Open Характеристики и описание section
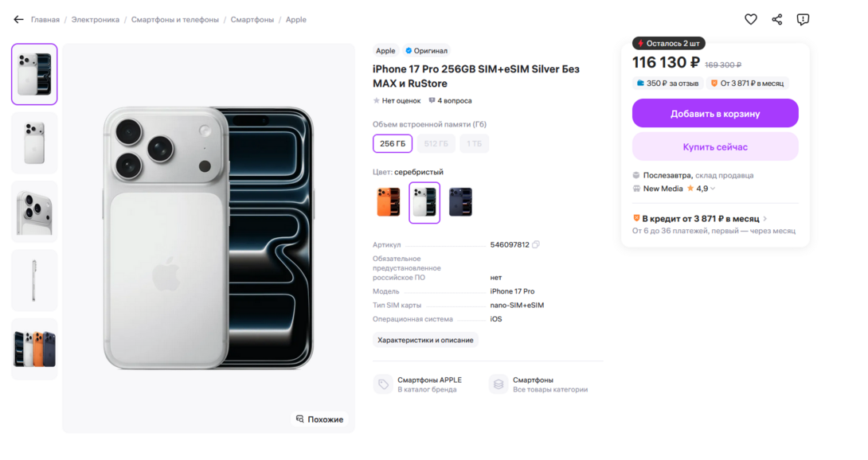 (x=425, y=340)
